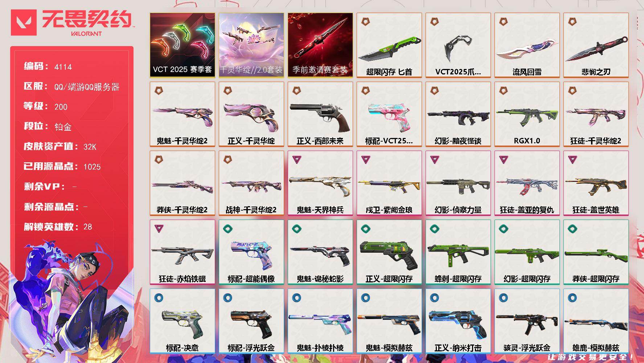Click tier badge on 狂徒-赤焰铁骧 card
644x363 pixels.
[159, 228]
